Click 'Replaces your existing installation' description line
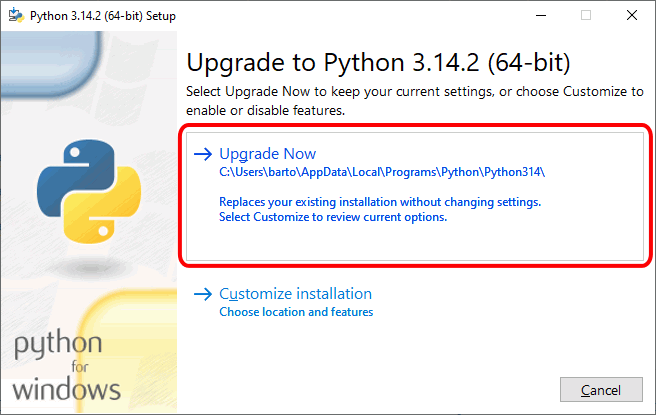Viewport: 656px width, 415px height. (x=379, y=201)
